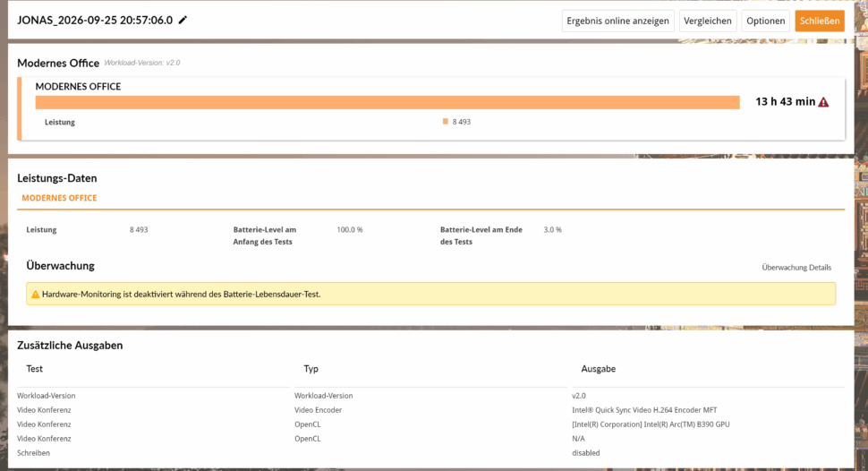Open the Überwachung Details link
The width and height of the screenshot is (868, 471).
796,267
